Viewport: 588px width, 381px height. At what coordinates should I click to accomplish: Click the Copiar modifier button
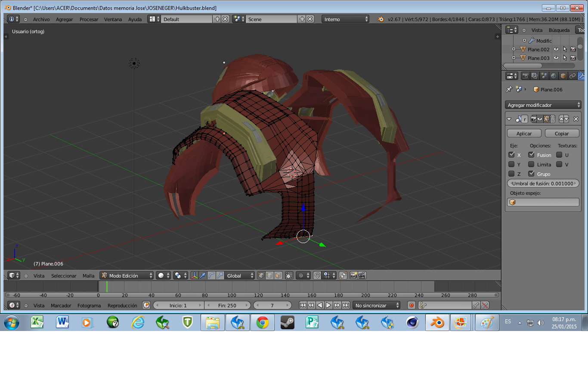[562, 134]
